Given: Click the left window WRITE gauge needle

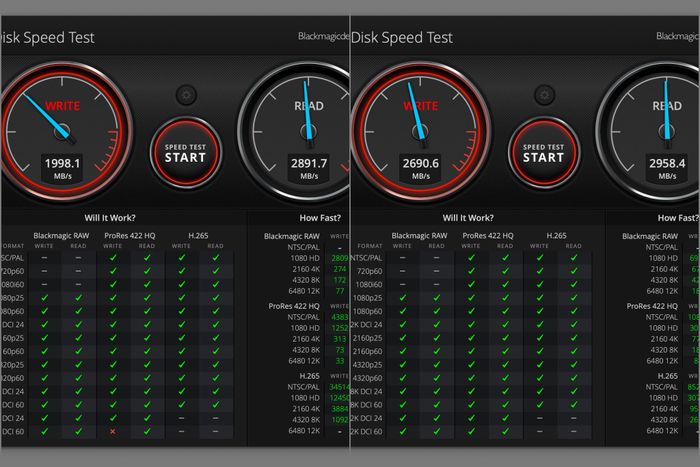Looking at the screenshot, I should pos(48,117).
